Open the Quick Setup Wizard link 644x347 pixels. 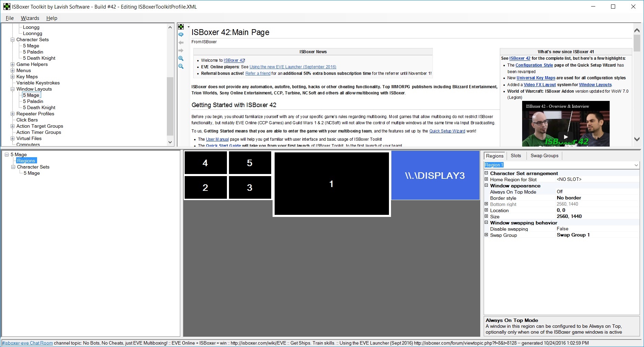pos(447,131)
